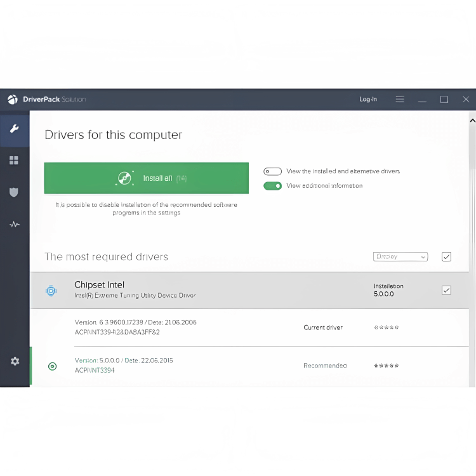Image resolution: width=476 pixels, height=476 pixels.
Task: Enable viewing installed and alternative drivers
Action: tap(272, 171)
